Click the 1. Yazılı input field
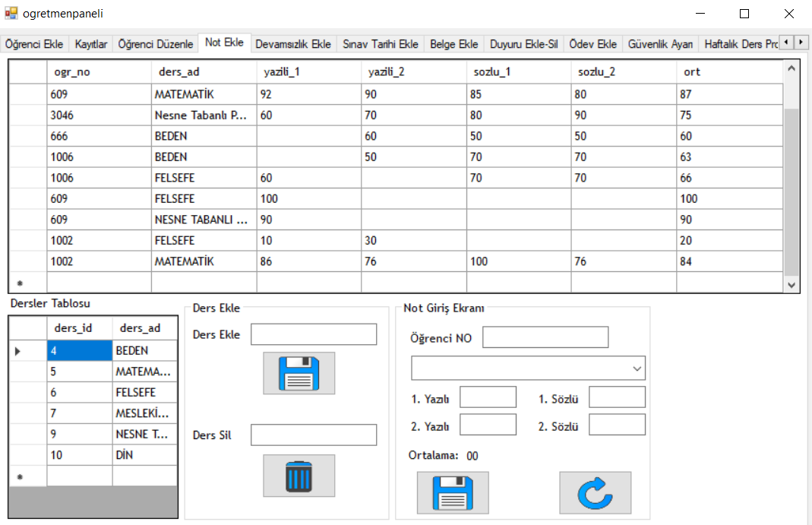This screenshot has width=812, height=525. (488, 397)
